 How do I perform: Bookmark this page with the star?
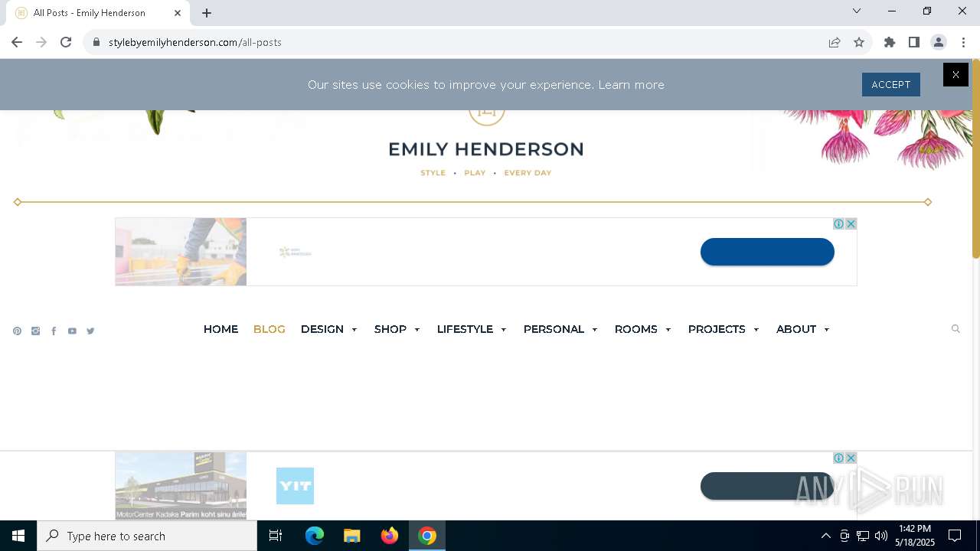859,42
